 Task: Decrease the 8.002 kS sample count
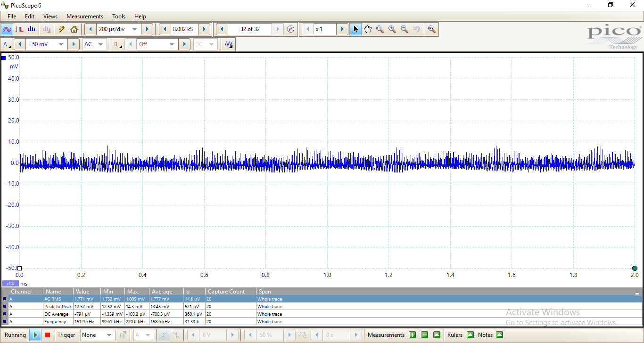coord(165,29)
